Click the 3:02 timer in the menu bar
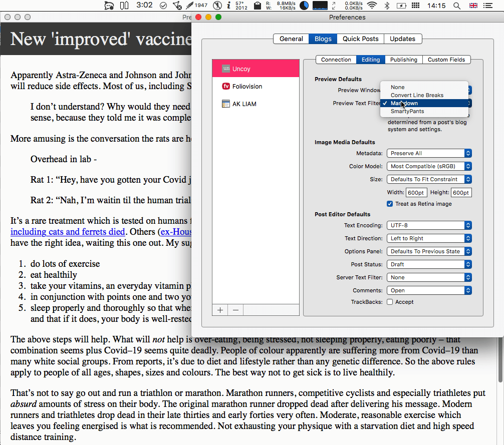The width and height of the screenshot is (504, 445). click(x=144, y=5)
